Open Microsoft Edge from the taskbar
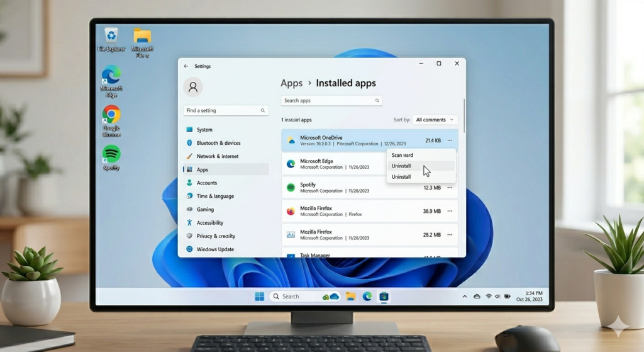The image size is (644, 352). click(x=367, y=297)
